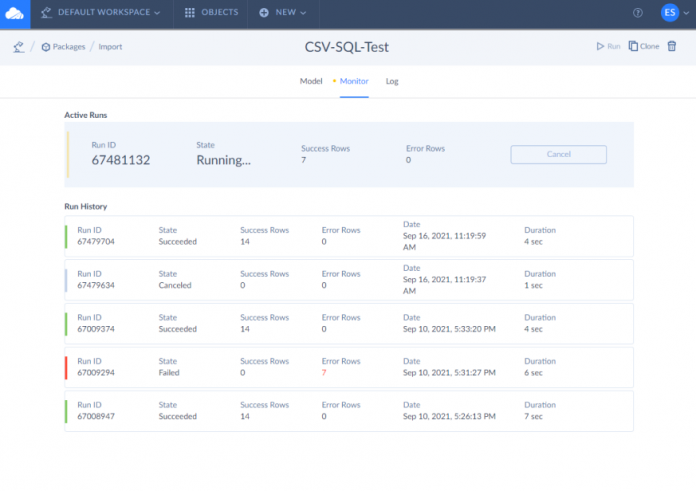This screenshot has height=491, width=696.
Task: Expand the Default Workspace dropdown
Action: click(x=100, y=13)
